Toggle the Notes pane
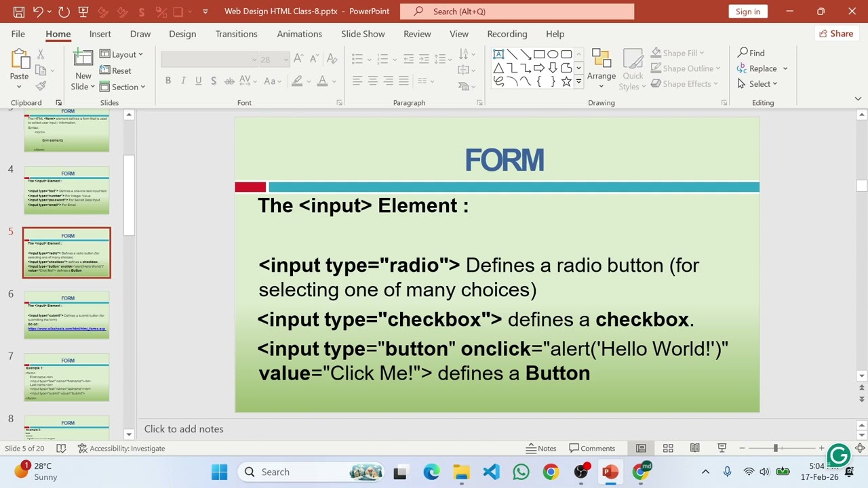Image resolution: width=868 pixels, height=488 pixels. tap(541, 448)
